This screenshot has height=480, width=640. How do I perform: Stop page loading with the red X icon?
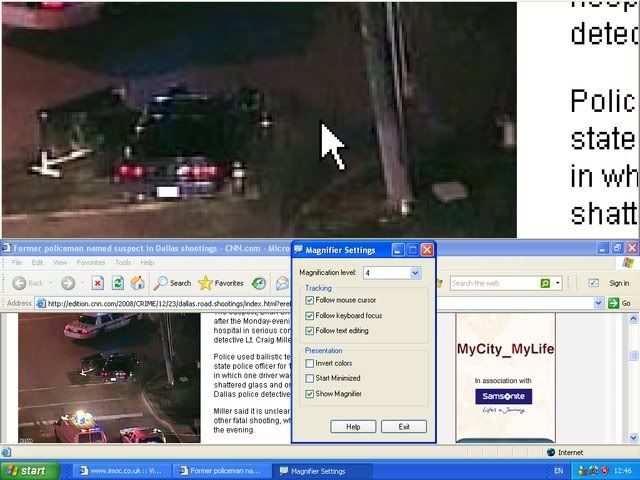click(x=98, y=283)
